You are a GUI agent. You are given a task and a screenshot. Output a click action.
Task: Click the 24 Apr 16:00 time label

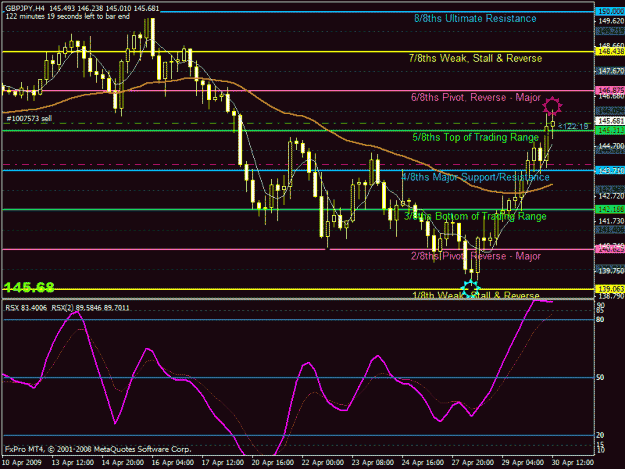(x=423, y=463)
